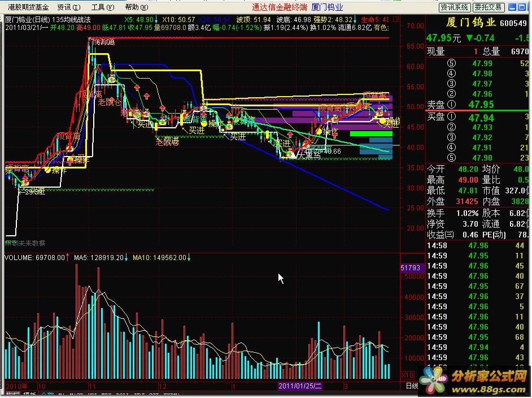Image resolution: width=532 pixels, height=398 pixels.
Task: Open the 帮助(H) menu
Action: (137, 7)
